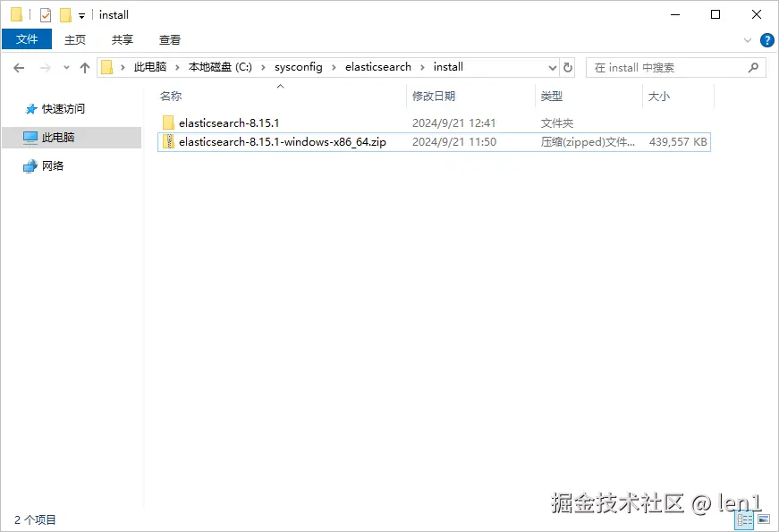
Task: Click the date 2024/9/21 11:50
Action: click(454, 142)
